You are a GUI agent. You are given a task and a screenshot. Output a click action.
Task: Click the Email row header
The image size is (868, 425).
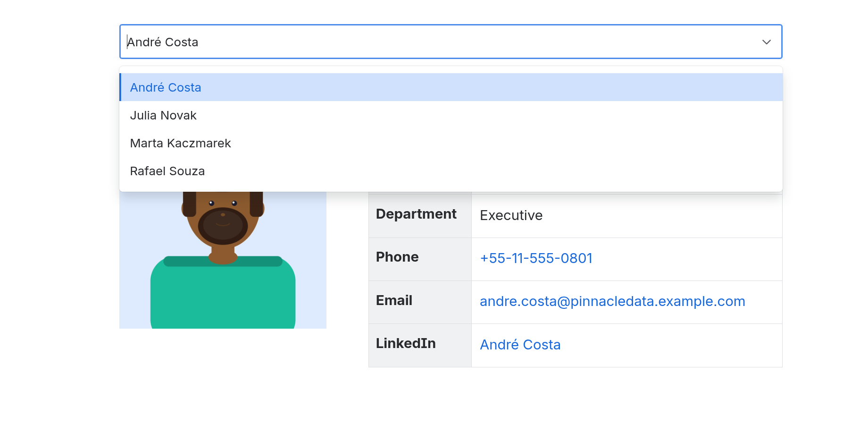pyautogui.click(x=394, y=300)
